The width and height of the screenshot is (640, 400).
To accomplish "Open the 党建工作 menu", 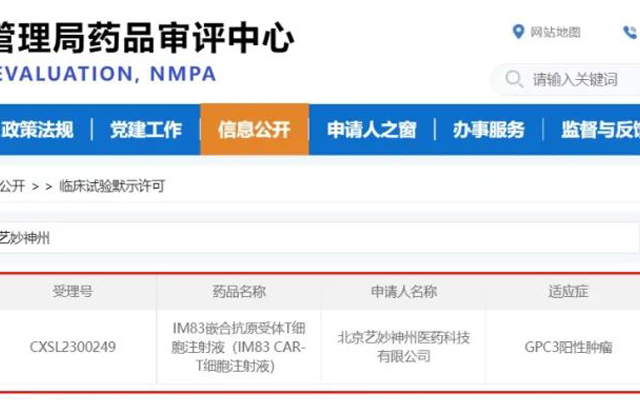I will 146,129.
